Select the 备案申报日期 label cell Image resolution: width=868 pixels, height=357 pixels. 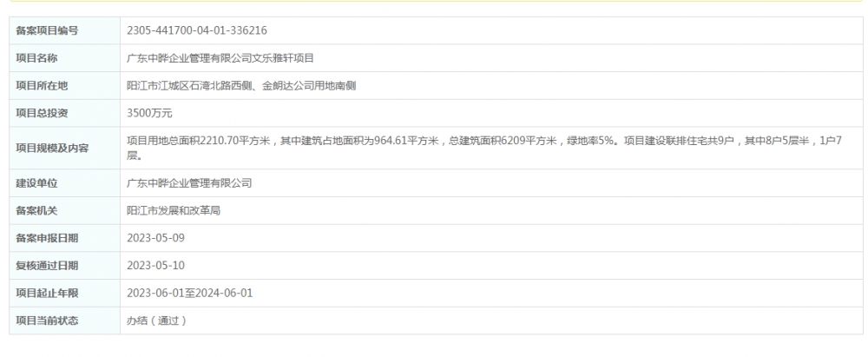(x=65, y=238)
